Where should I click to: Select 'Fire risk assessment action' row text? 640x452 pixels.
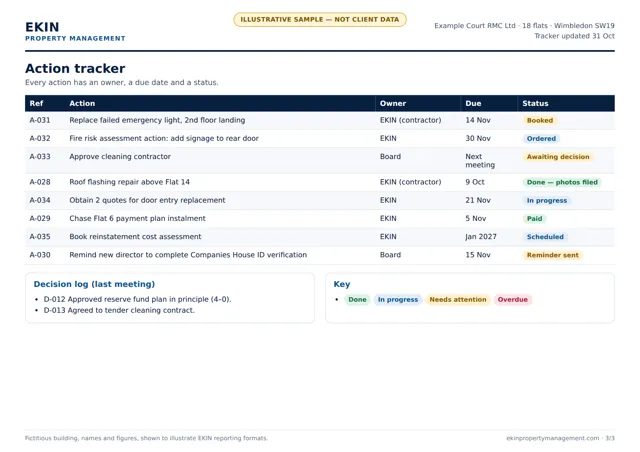point(164,138)
